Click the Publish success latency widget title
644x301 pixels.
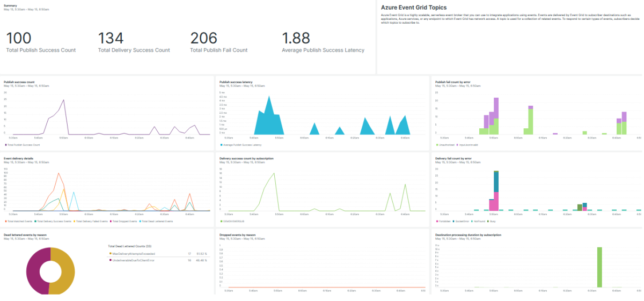pyautogui.click(x=236, y=82)
